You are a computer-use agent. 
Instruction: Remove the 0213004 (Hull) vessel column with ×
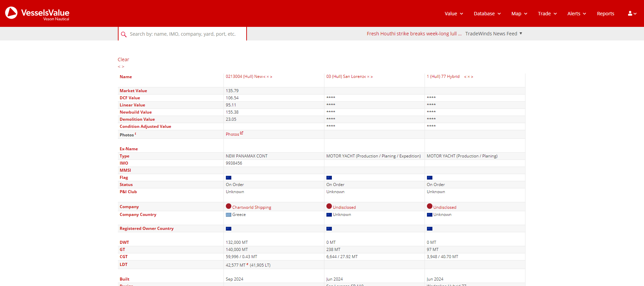pos(268,77)
